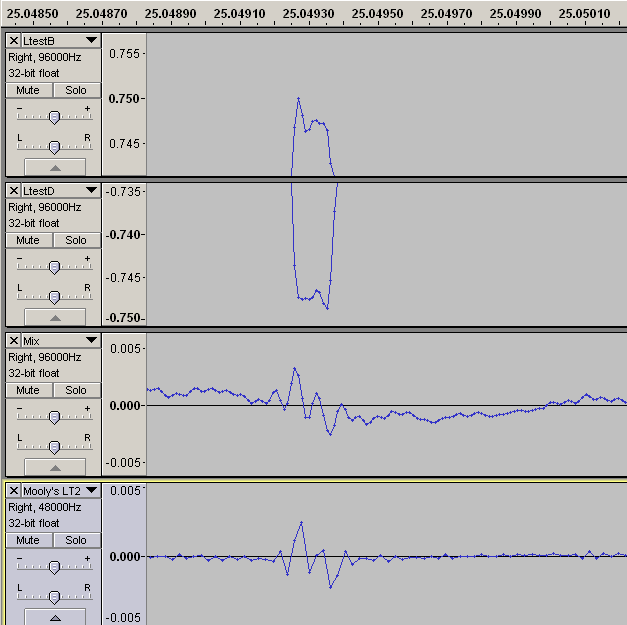Click the Mix track pan R label
Viewport: 627px width, 625px height.
[88, 437]
